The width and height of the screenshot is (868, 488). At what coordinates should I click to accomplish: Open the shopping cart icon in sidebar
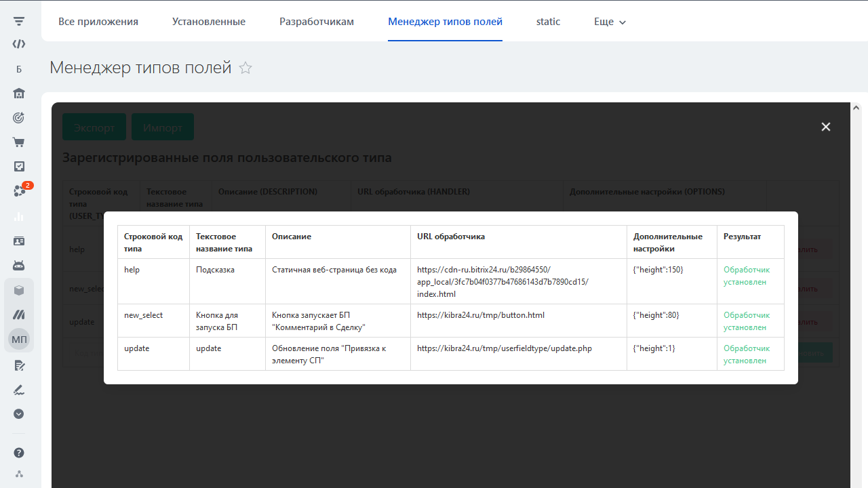click(x=19, y=142)
